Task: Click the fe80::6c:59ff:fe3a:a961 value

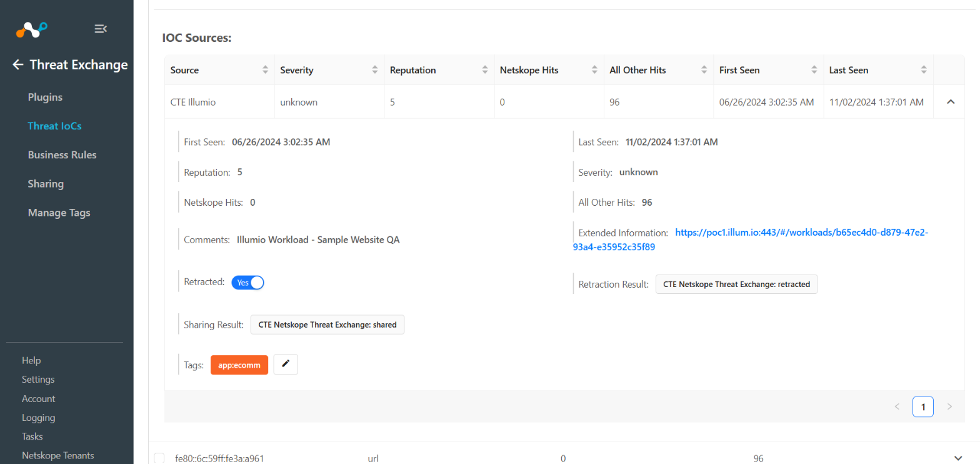Action: 219,458
